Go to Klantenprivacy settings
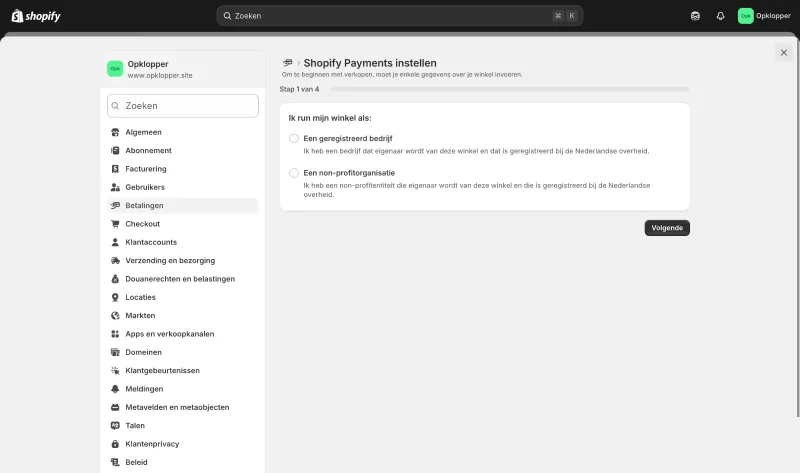The image size is (800, 473). pos(183,444)
